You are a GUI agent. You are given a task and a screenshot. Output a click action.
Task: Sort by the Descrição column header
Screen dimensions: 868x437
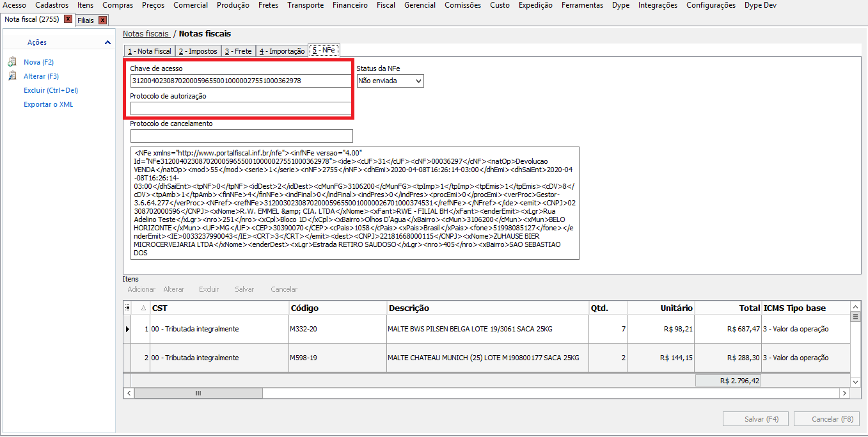(x=488, y=308)
